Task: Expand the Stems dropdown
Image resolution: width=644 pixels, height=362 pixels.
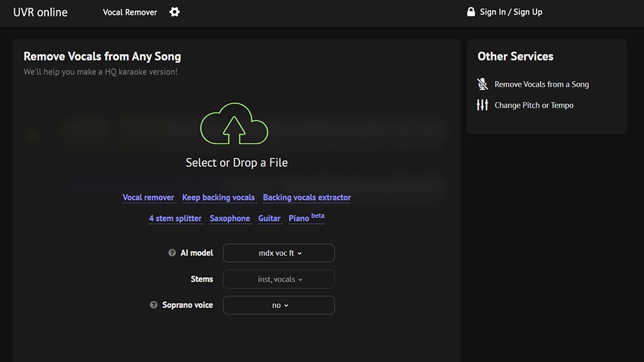Action: [278, 279]
